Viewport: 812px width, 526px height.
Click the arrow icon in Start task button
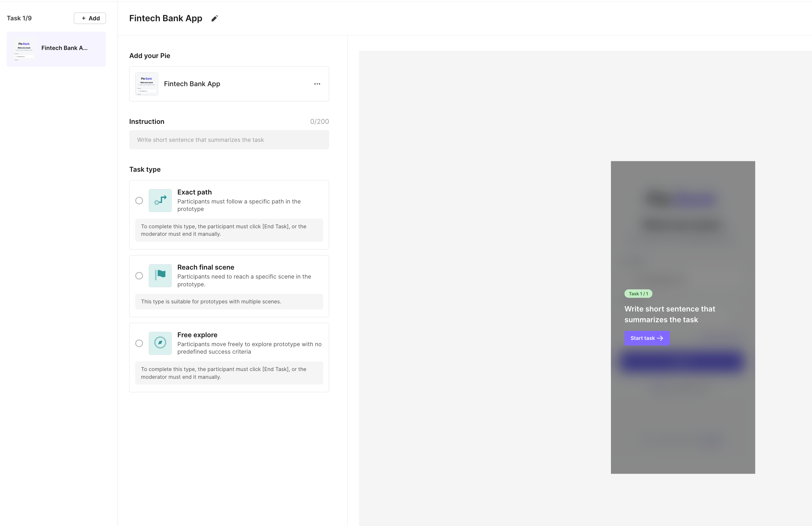[x=660, y=338]
